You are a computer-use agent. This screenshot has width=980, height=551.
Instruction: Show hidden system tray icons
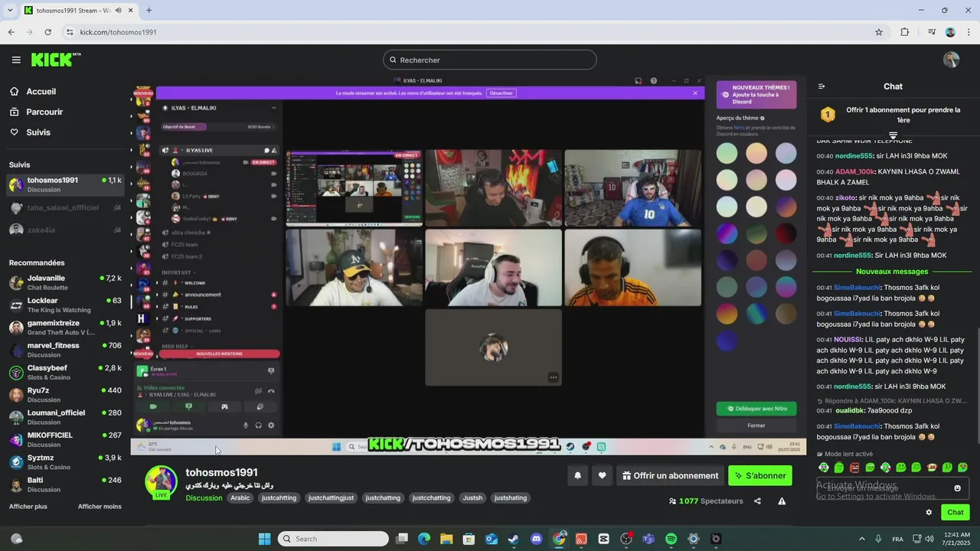(861, 539)
